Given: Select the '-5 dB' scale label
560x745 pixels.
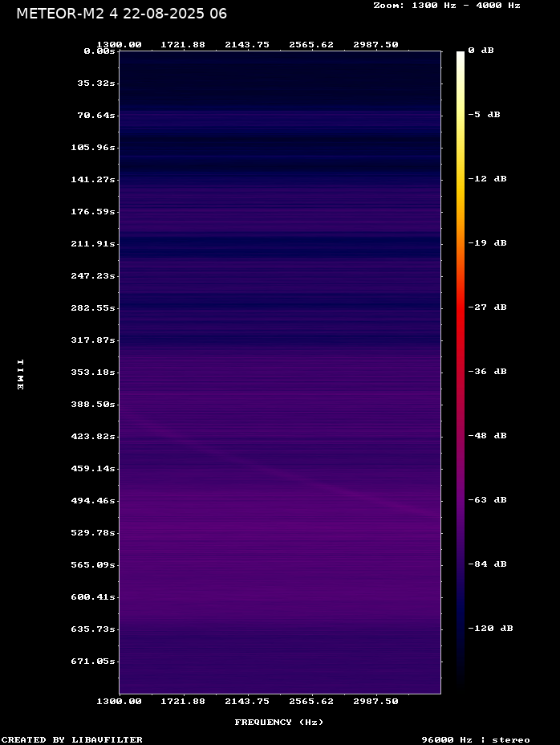Looking at the screenshot, I should 484,115.
